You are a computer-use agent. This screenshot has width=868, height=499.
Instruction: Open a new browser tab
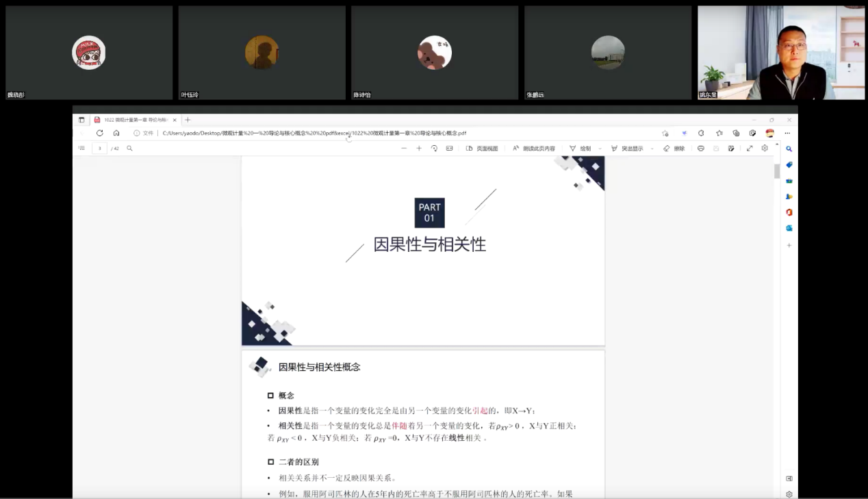click(x=188, y=120)
